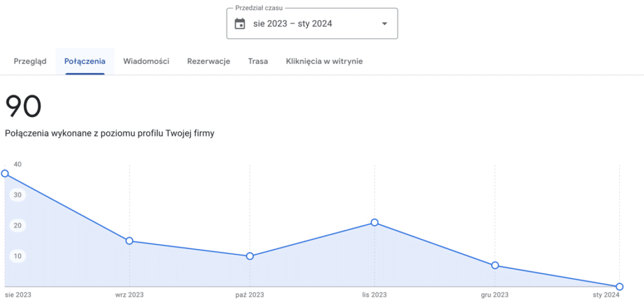644x308 pixels.
Task: Select the paź 2023 chart point
Action: click(250, 256)
